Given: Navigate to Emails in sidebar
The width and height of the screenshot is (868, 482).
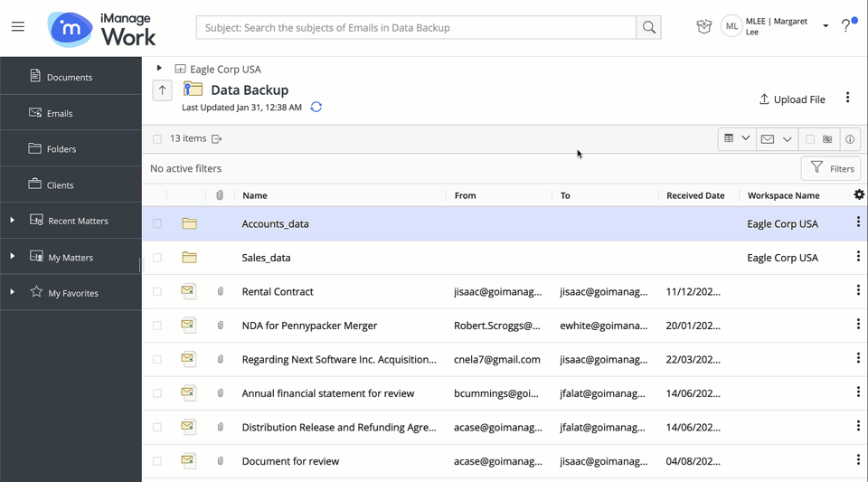Looking at the screenshot, I should click(60, 113).
